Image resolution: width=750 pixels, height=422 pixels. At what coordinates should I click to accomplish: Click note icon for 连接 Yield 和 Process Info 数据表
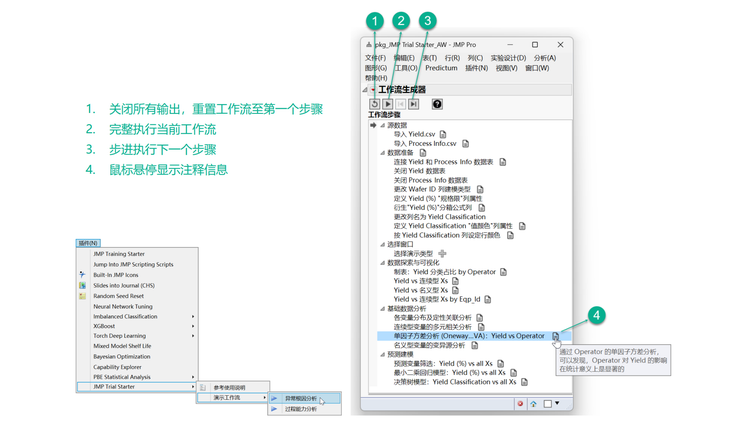tap(503, 162)
